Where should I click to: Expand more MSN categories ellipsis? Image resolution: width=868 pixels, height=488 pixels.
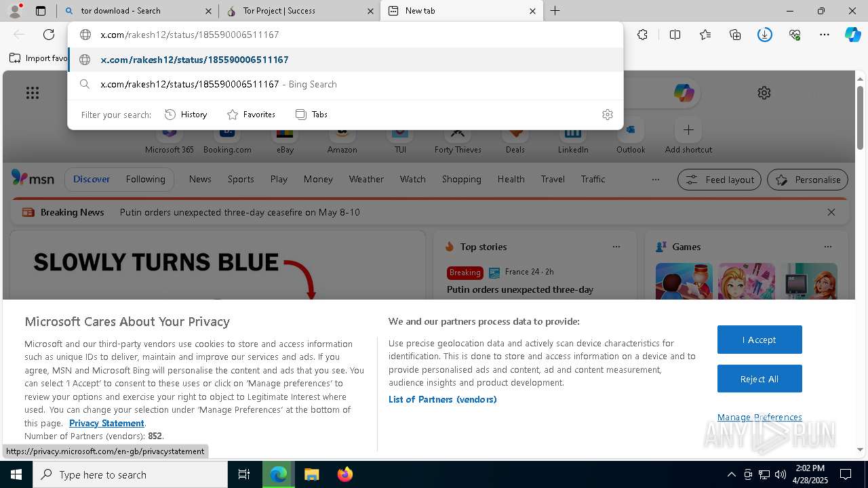point(655,180)
